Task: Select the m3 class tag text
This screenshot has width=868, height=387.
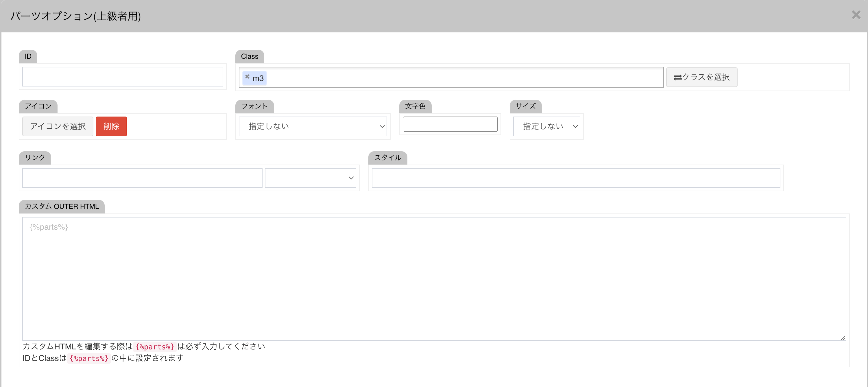Action: [x=258, y=78]
